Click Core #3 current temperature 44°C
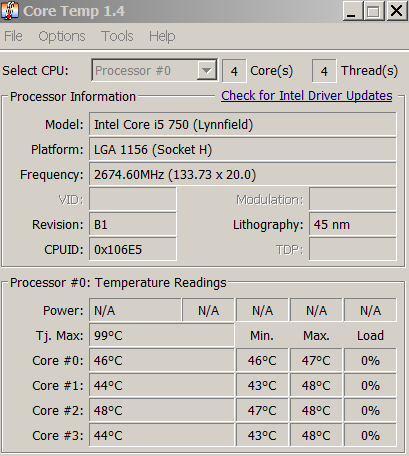This screenshot has height=456, width=409. coord(162,435)
